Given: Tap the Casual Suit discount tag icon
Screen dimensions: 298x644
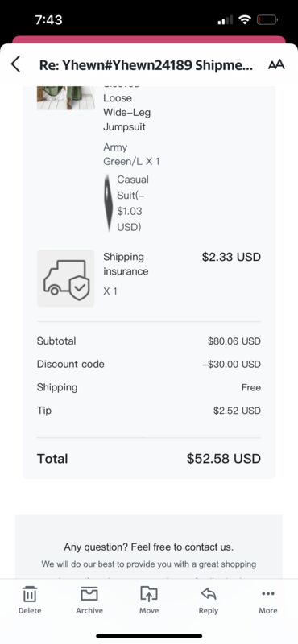Looking at the screenshot, I should 109,203.
